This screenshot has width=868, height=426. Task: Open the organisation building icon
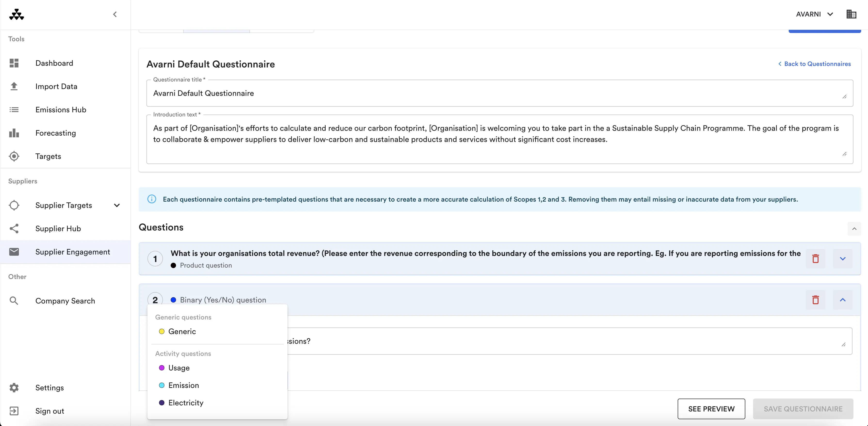pos(851,14)
